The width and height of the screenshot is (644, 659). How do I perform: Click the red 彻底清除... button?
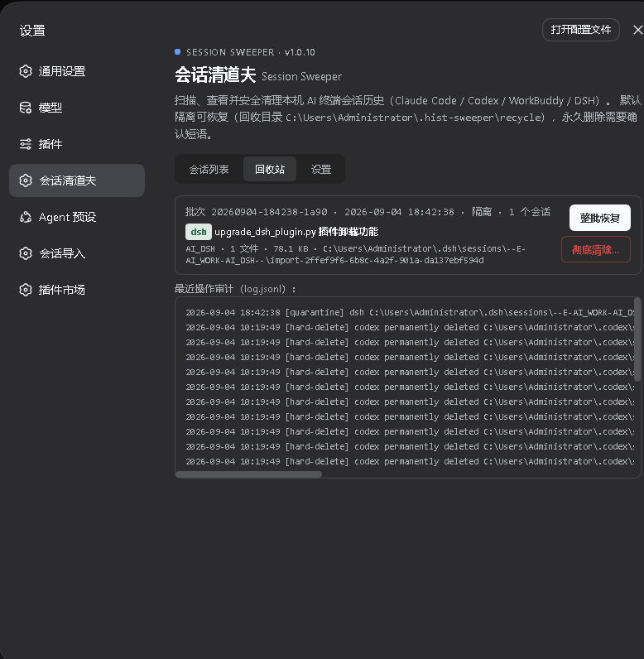596,250
